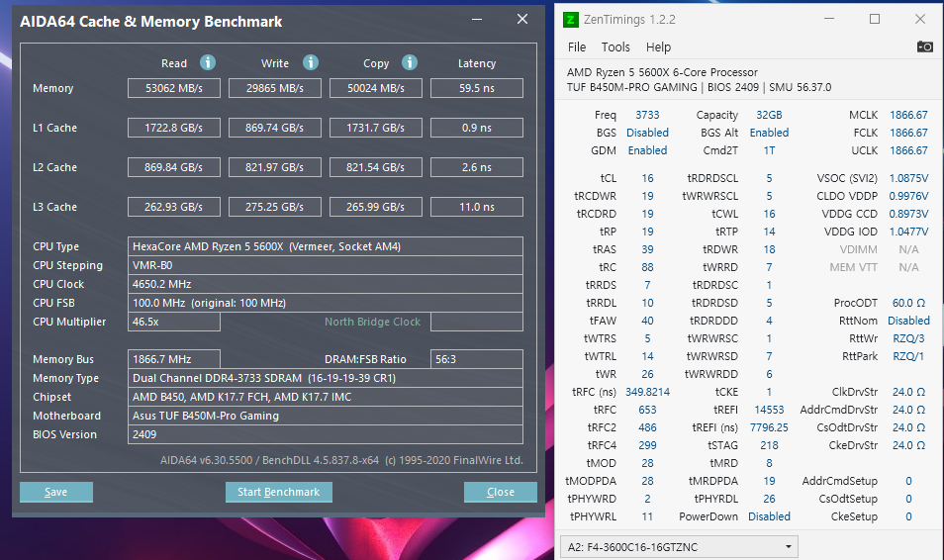Click the FCLK value 1866.67
Image resolution: width=944 pixels, height=560 pixels.
(908, 133)
